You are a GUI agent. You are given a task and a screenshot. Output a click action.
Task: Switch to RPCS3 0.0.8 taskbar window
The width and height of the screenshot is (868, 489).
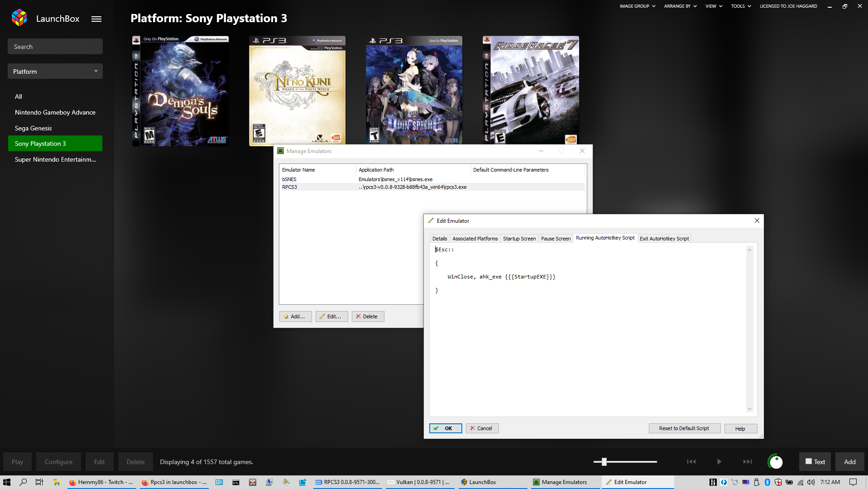click(x=348, y=482)
